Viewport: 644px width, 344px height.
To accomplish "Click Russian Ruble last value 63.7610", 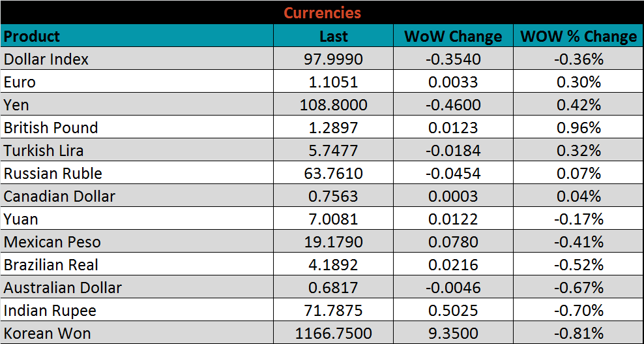I will pos(333,174).
